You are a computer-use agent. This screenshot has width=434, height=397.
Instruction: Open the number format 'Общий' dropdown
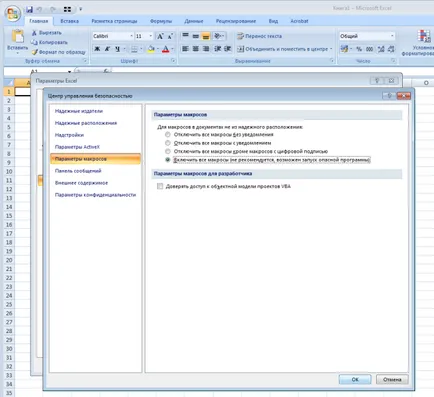[x=392, y=36]
